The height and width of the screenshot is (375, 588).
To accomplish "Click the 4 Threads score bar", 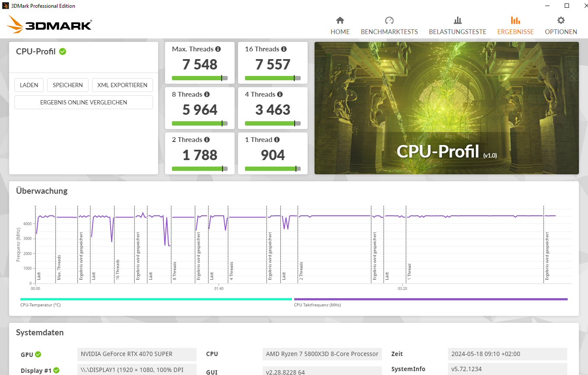I will tap(273, 123).
